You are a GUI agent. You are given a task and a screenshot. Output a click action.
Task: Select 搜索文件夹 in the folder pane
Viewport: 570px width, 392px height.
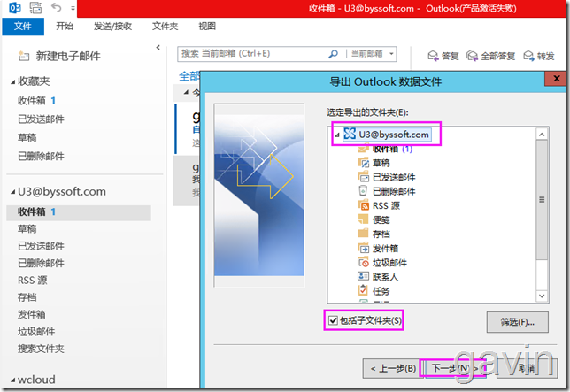pyautogui.click(x=41, y=349)
